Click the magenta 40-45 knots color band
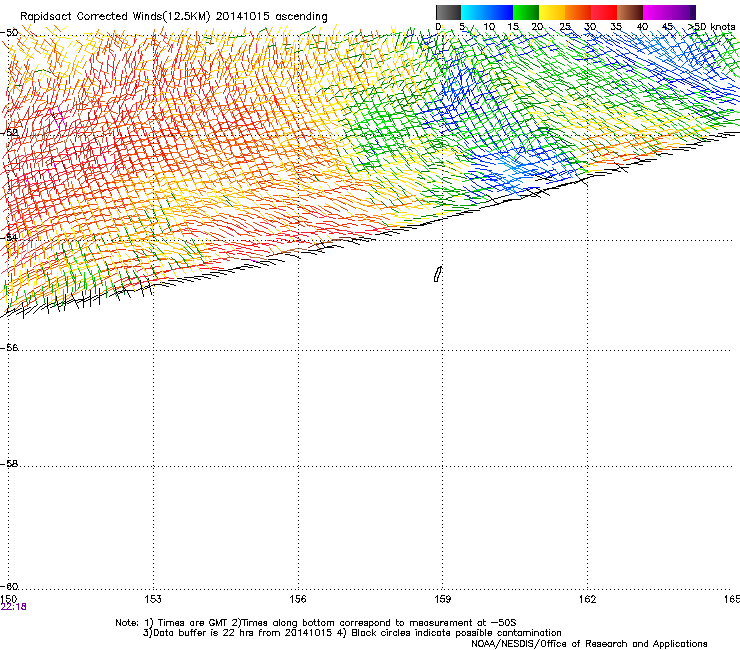This screenshot has height=650, width=740. pyautogui.click(x=656, y=12)
